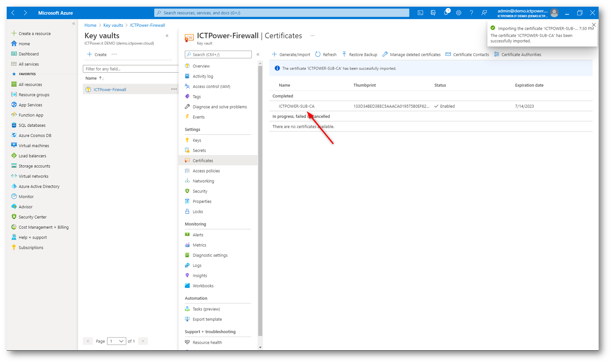Open more commands next to Create
The width and height of the screenshot is (612, 364).
click(114, 54)
